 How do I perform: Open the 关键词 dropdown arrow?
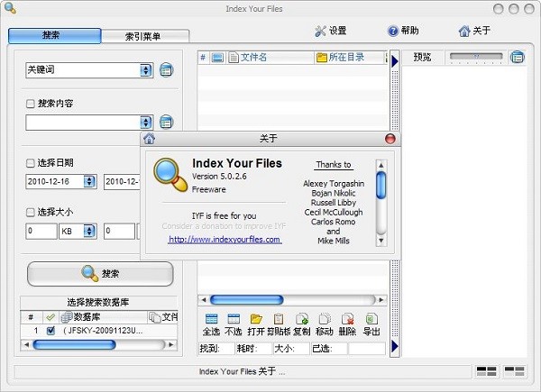click(146, 70)
